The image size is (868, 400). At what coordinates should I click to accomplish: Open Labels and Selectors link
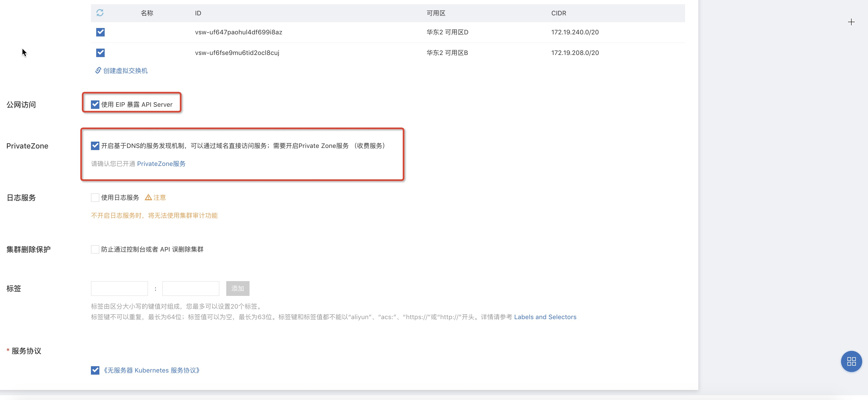click(545, 317)
